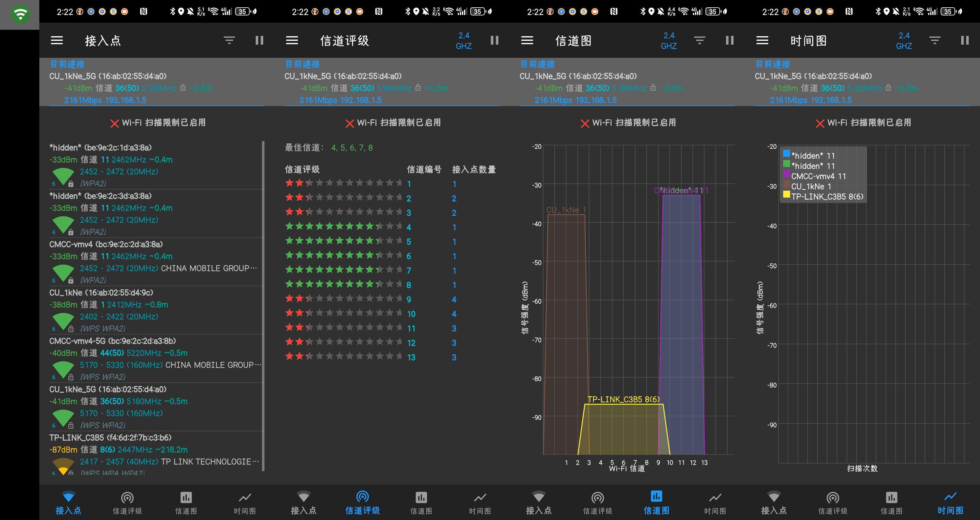Select 接入点 tab in 信道图 screen
This screenshot has height=520, width=980.
539,503
